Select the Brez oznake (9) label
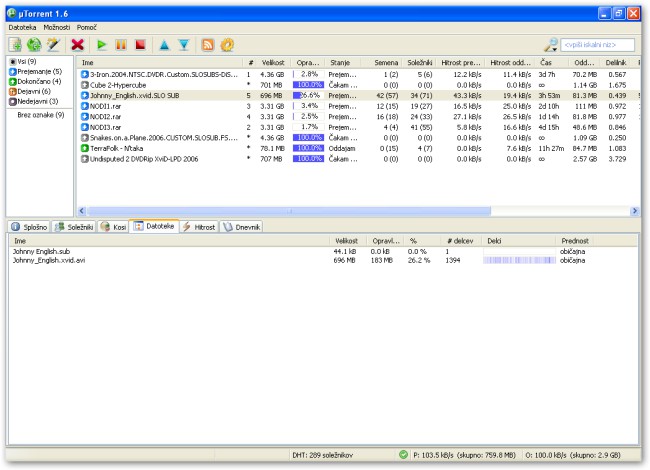 pos(41,115)
